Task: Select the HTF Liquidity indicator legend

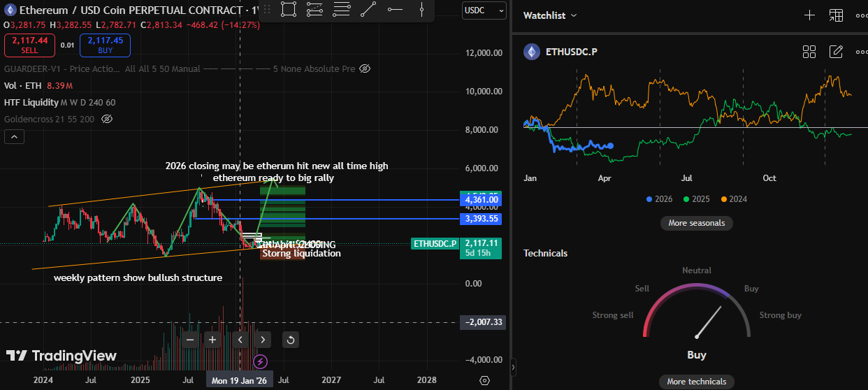Action: pos(33,103)
